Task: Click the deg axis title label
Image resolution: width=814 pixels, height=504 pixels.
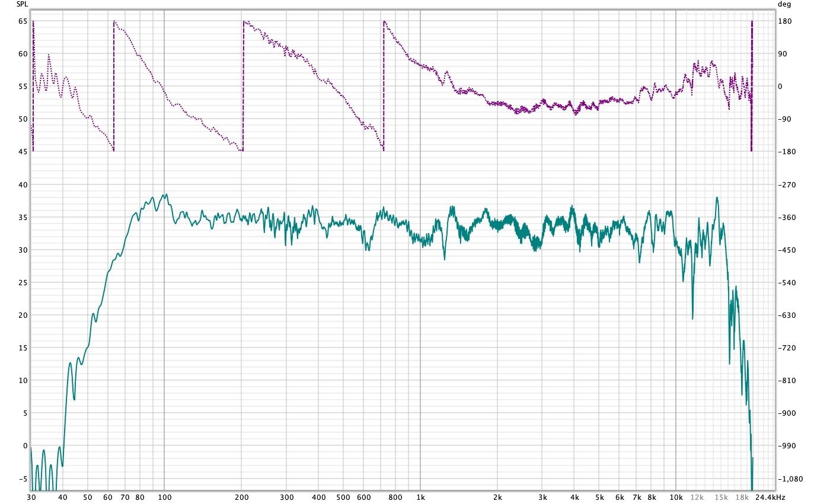Action: (784, 4)
